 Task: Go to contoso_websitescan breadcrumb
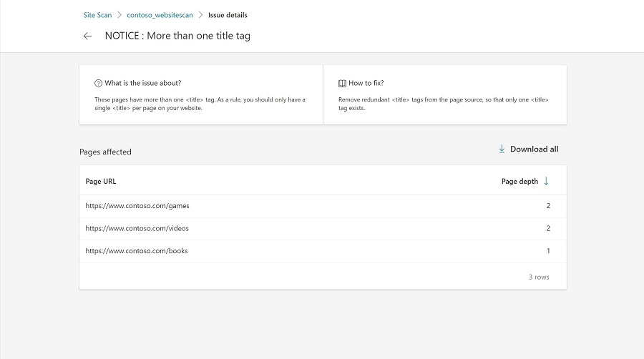coord(160,15)
